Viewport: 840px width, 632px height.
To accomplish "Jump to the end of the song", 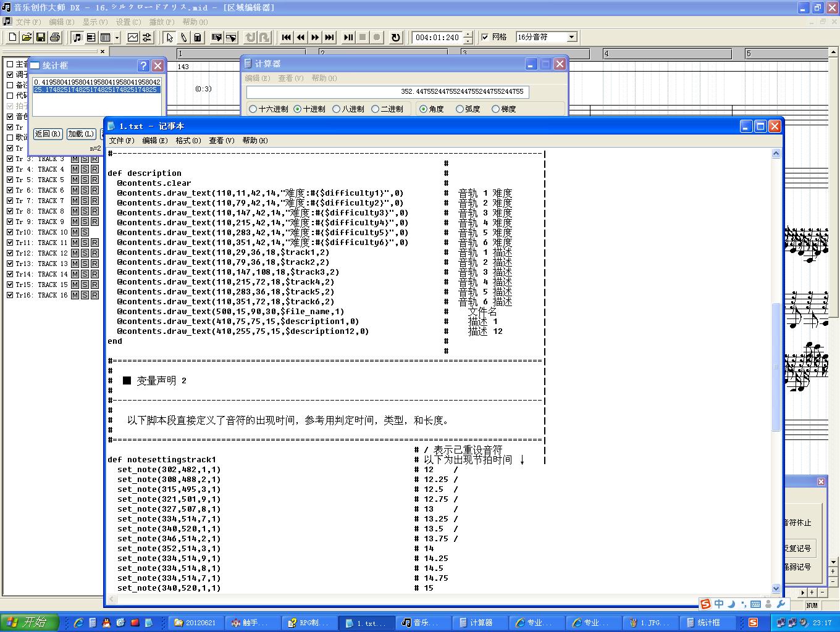I will (x=330, y=38).
